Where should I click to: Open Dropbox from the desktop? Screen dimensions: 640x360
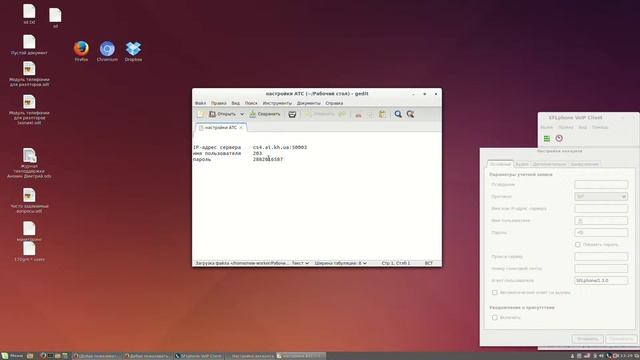(133, 51)
